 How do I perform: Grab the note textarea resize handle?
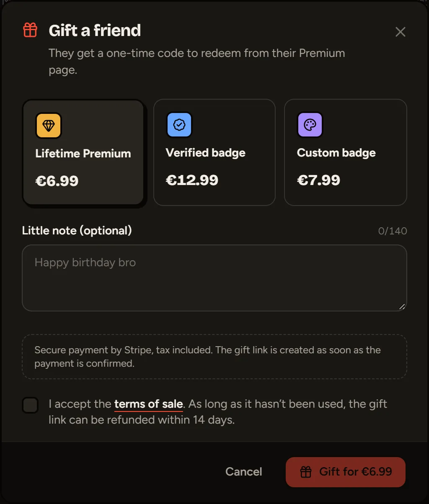point(402,306)
